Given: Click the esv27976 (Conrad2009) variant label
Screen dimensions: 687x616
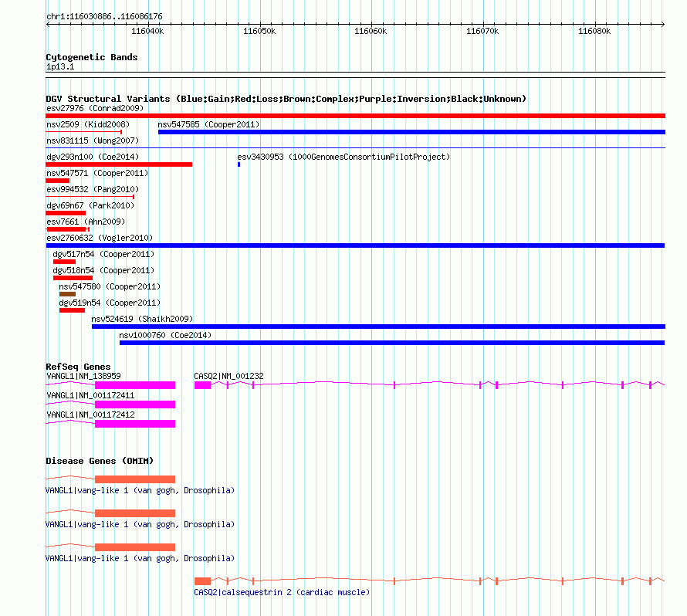Looking at the screenshot, I should (95, 108).
